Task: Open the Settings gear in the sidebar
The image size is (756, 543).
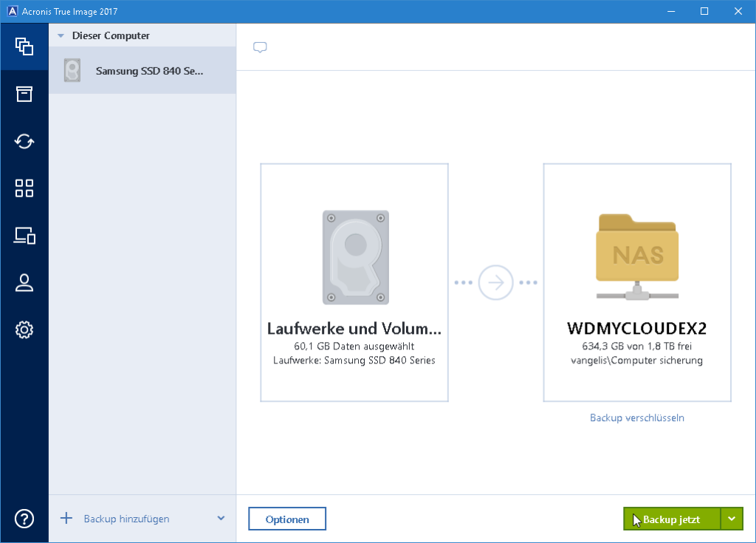Action: [x=24, y=330]
